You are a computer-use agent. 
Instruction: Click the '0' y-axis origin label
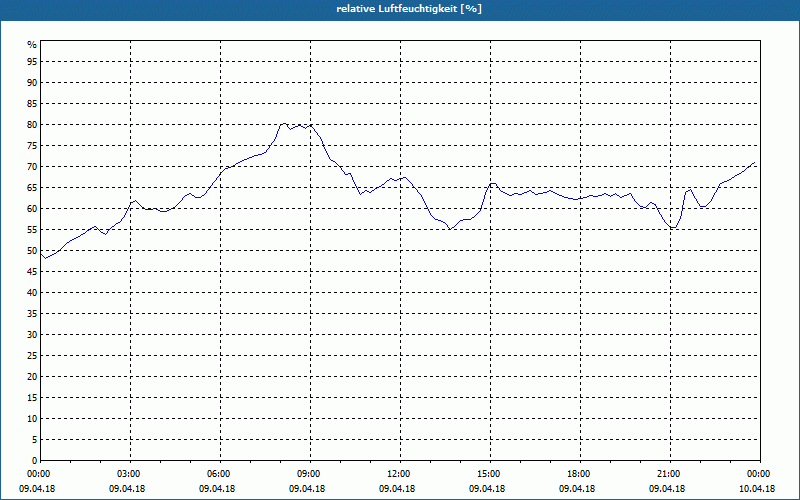(35, 461)
